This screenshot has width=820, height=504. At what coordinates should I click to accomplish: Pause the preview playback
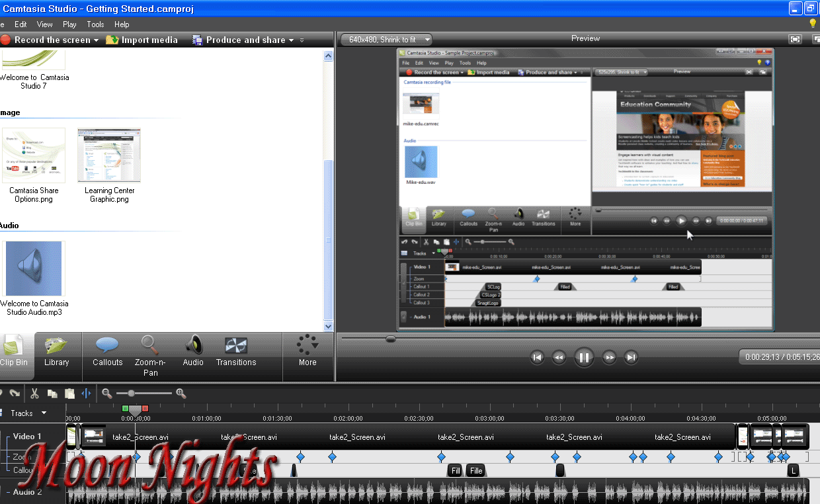coord(584,358)
